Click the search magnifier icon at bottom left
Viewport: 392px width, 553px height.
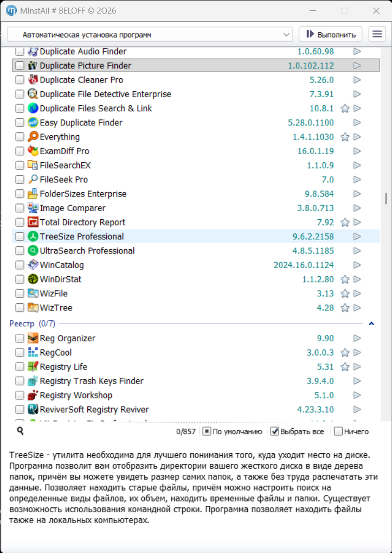[20, 431]
